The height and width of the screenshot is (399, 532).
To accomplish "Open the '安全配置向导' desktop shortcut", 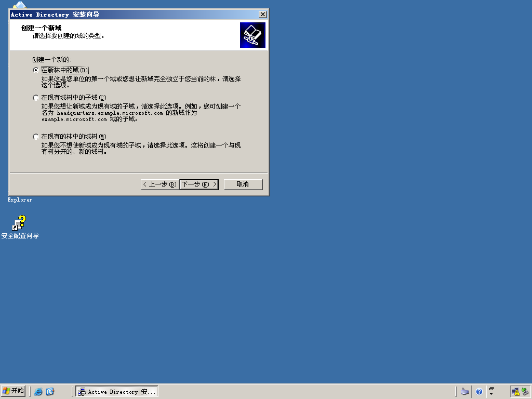I will click(x=20, y=227).
